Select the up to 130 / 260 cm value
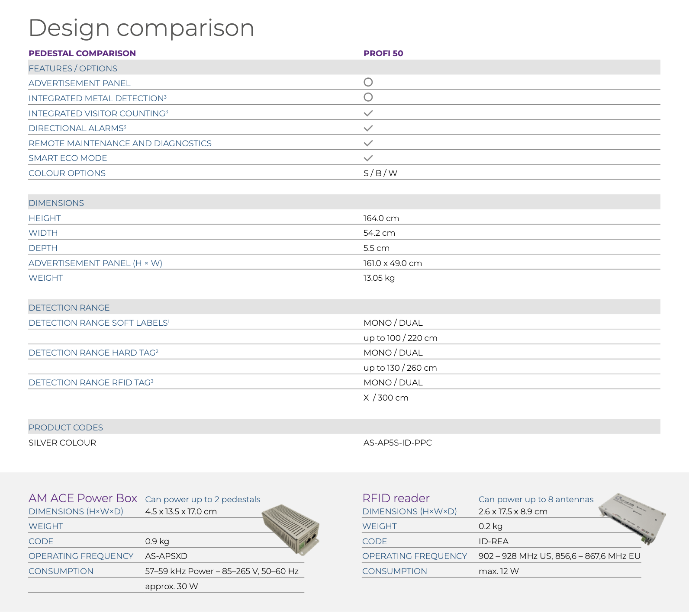 pos(400,368)
